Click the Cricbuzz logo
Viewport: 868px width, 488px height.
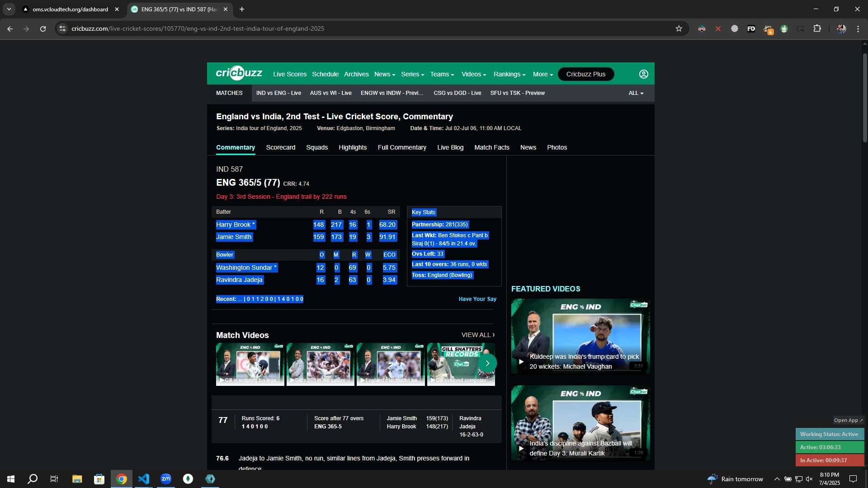(239, 73)
